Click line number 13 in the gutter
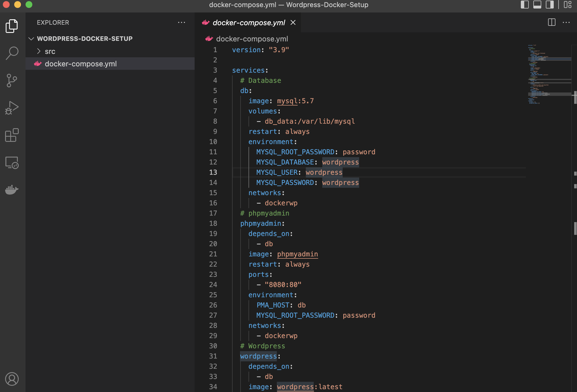The width and height of the screenshot is (577, 392). [213, 172]
